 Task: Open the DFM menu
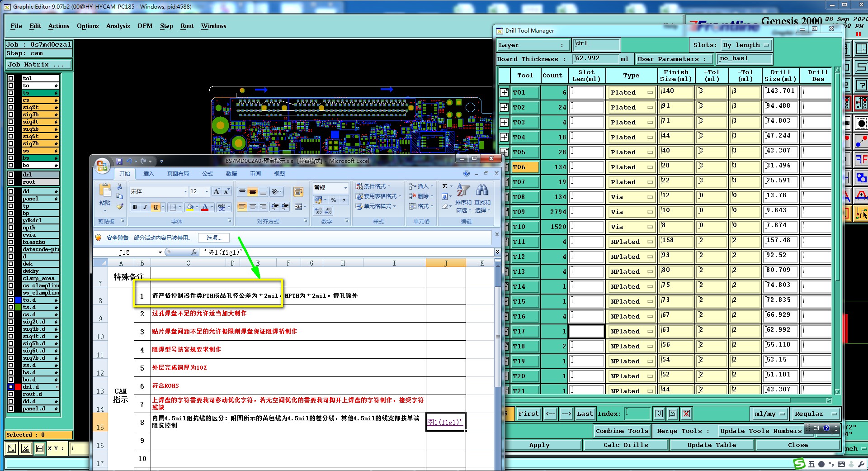145,26
